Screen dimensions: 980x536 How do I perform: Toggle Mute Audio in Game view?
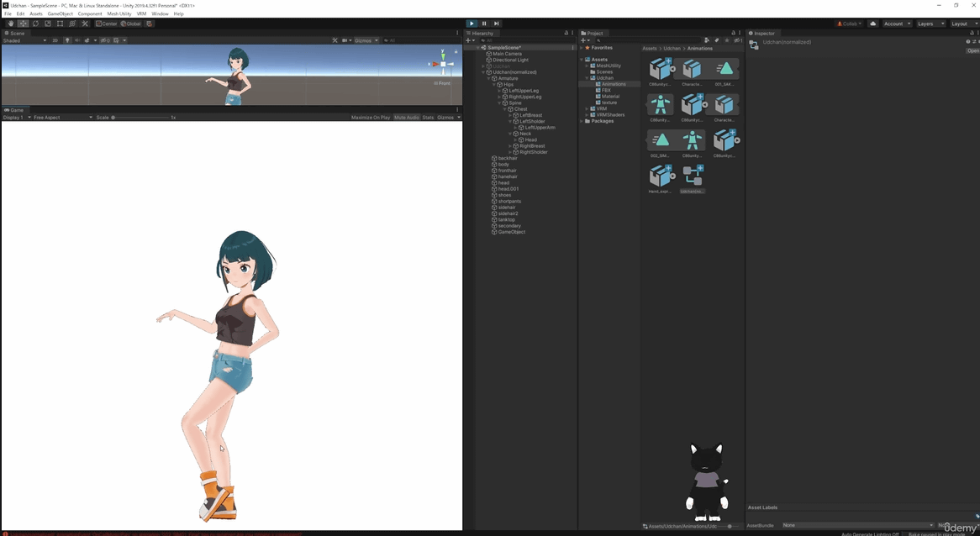click(x=407, y=118)
